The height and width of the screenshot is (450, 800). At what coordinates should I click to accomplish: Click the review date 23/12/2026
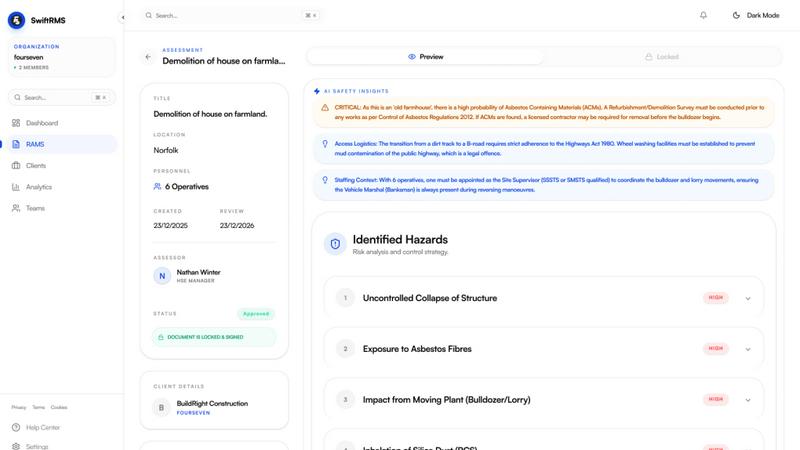[237, 226]
